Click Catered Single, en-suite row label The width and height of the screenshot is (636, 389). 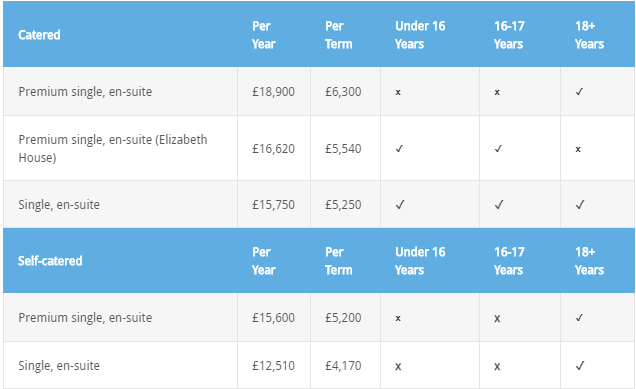[x=59, y=204]
